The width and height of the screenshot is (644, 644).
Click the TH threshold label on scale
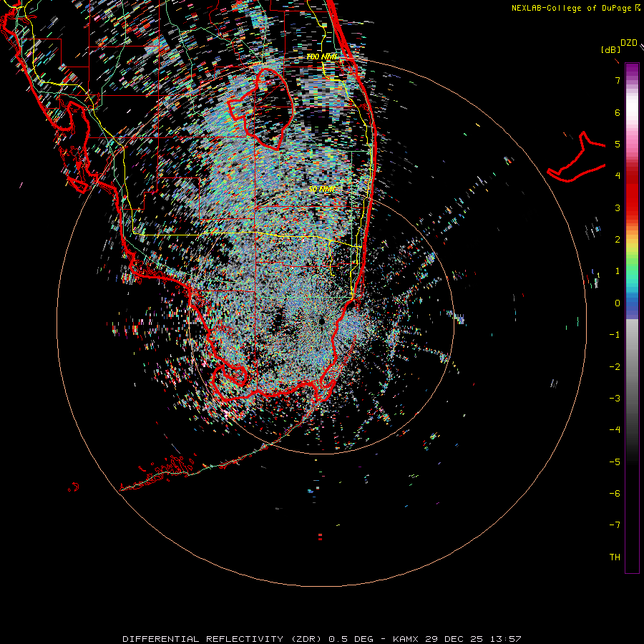click(x=615, y=557)
